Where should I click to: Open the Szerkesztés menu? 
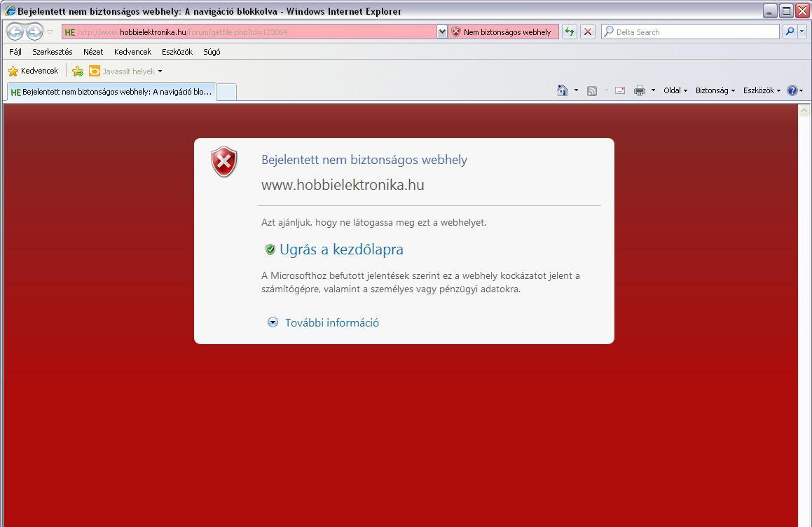tap(53, 52)
